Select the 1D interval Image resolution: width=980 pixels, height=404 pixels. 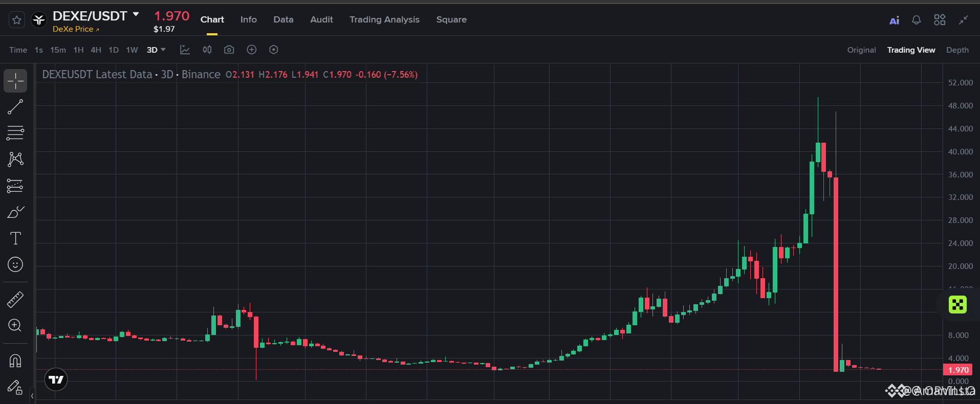pyautogui.click(x=114, y=50)
